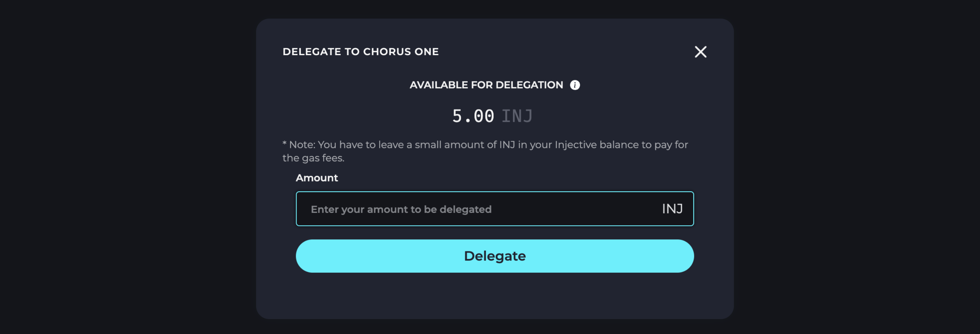Click the grey INJ label next to 5.00
The image size is (980, 334).
tap(516, 116)
